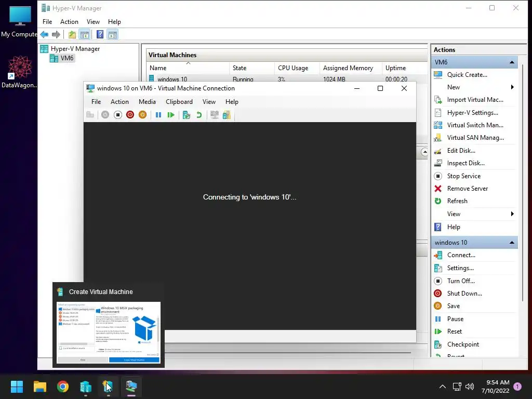Open Hyper-V Settings action
This screenshot has height=399, width=532.
pos(472,113)
